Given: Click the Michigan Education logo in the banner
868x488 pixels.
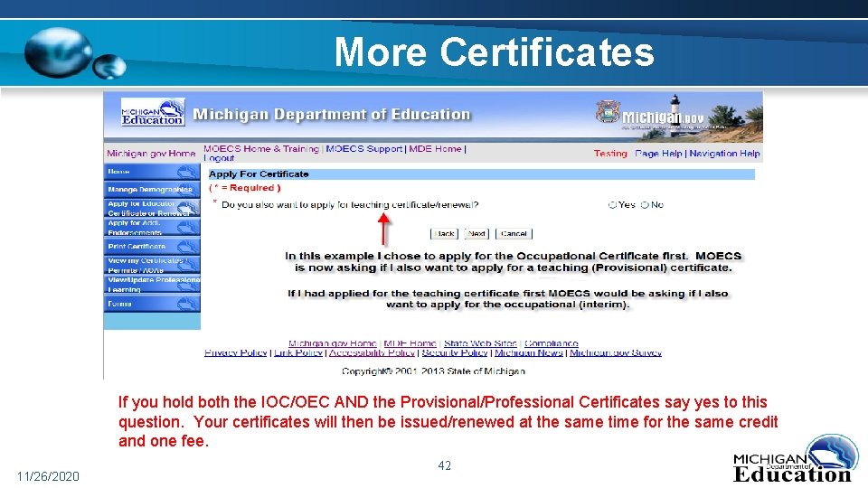Looking at the screenshot, I should click(x=153, y=113).
